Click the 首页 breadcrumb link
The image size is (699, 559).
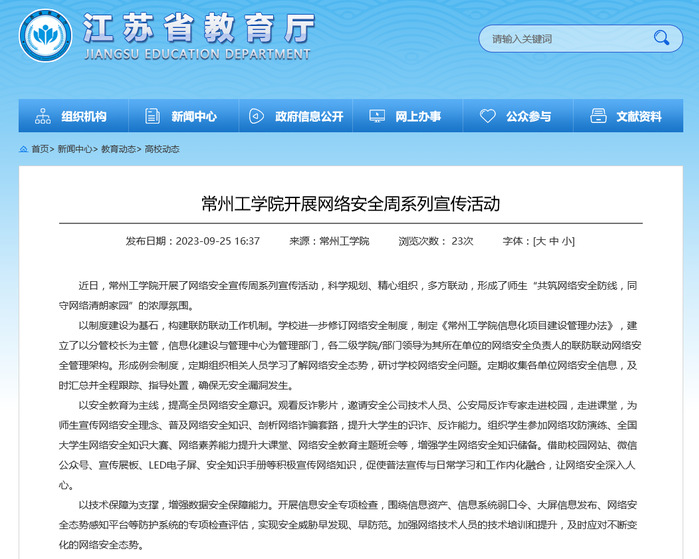40,149
